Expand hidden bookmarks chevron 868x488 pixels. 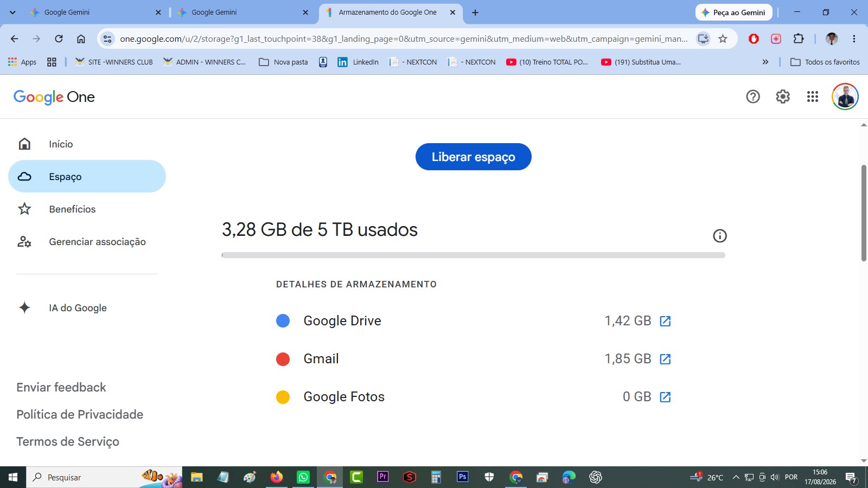tap(765, 62)
